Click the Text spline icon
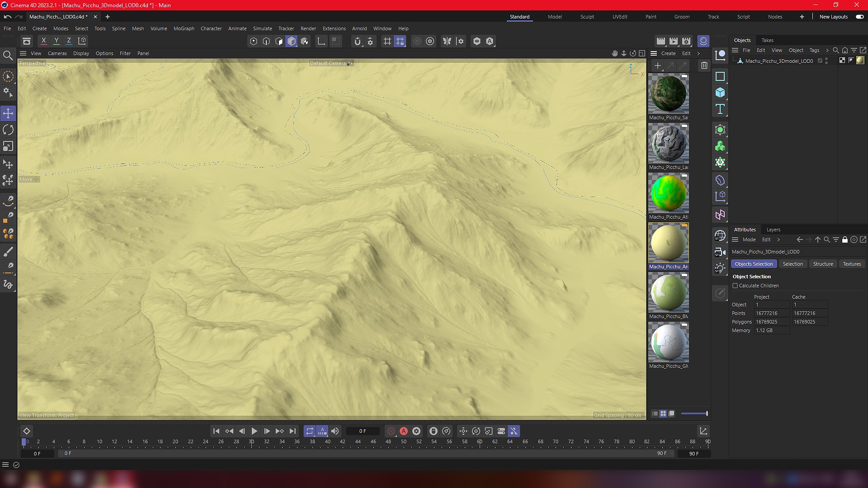 coord(720,109)
